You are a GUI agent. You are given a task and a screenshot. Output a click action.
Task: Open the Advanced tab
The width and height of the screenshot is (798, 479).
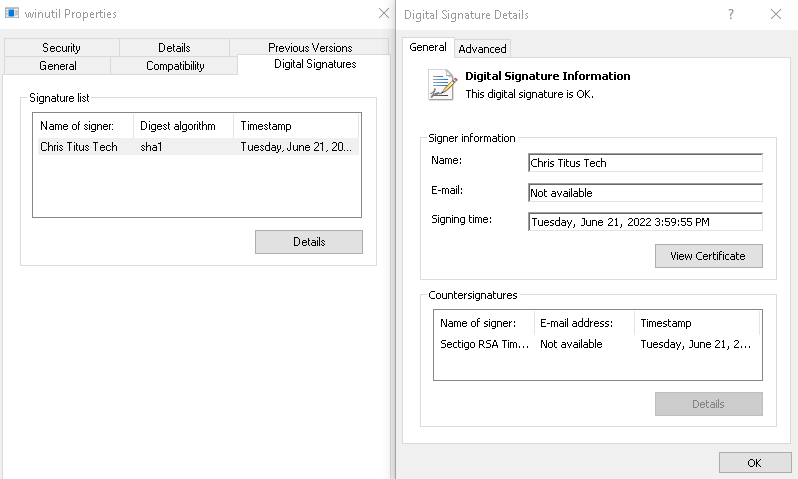(482, 48)
